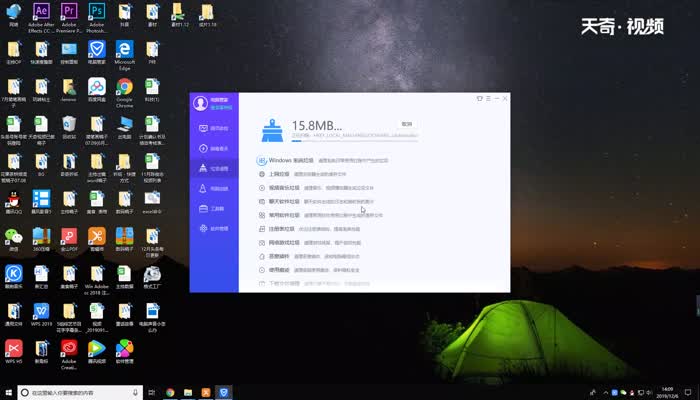The width and height of the screenshot is (700, 400).
Task: Click the WeChat (微信) desktop icon
Action: (x=14, y=236)
